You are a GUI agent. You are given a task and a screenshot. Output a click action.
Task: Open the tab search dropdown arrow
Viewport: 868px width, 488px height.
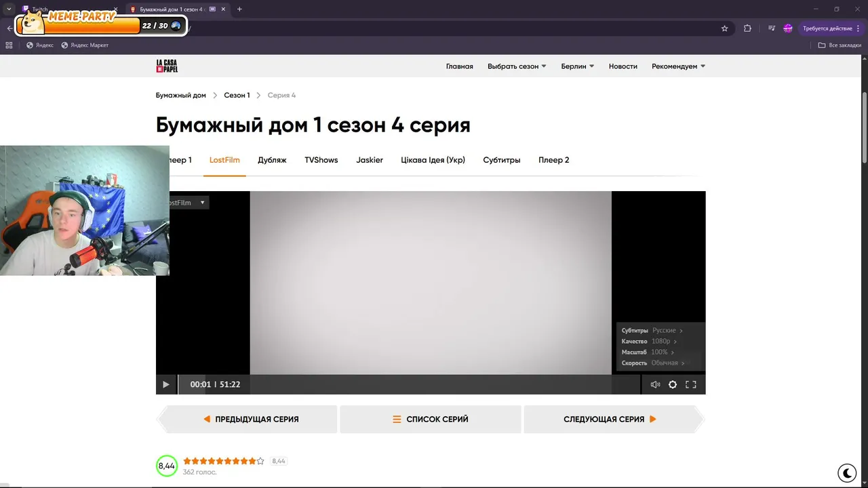click(9, 9)
